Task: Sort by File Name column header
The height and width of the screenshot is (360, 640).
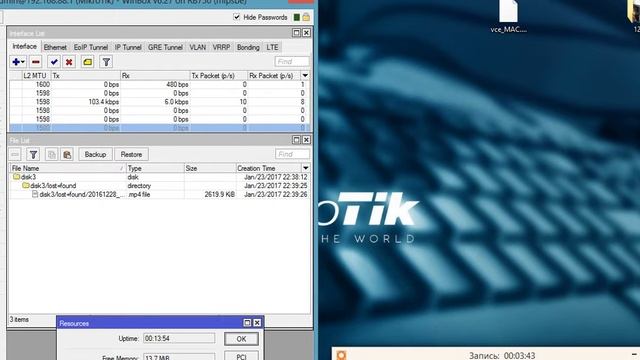Action: [68, 168]
